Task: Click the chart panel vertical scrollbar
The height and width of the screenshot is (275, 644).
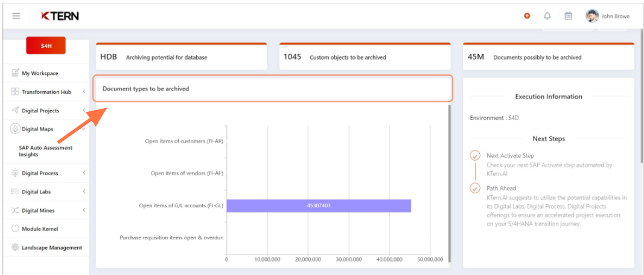Action: (x=449, y=183)
